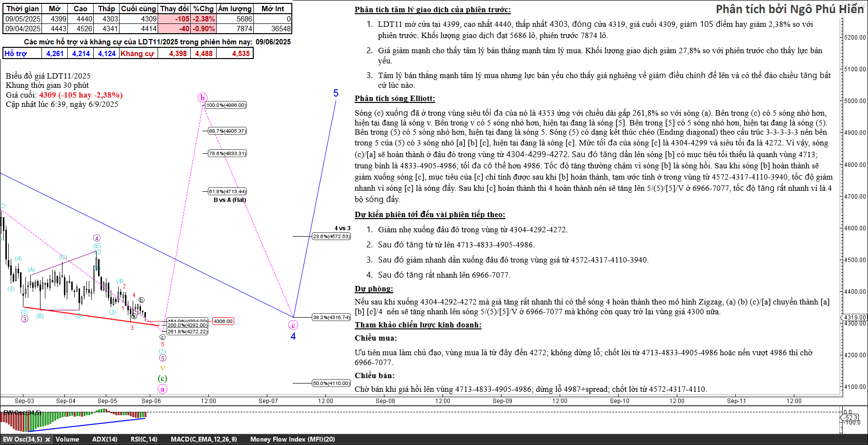This screenshot has height=445, width=868.
Task: Click the pink circled 'b' wave label
Action: [x=202, y=98]
